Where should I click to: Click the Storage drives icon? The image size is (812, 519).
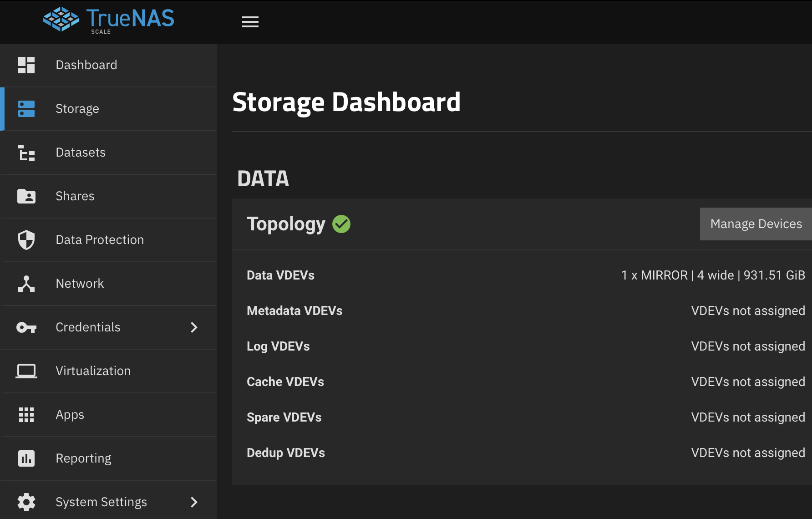26,109
